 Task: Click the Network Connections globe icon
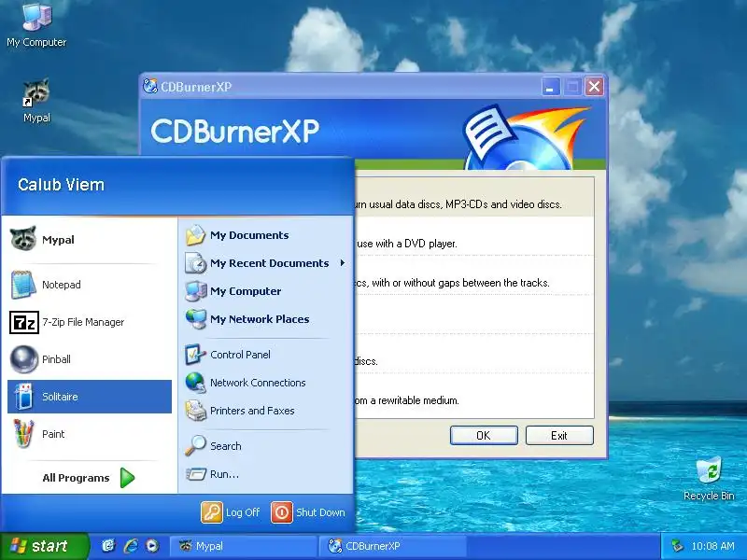tap(195, 383)
